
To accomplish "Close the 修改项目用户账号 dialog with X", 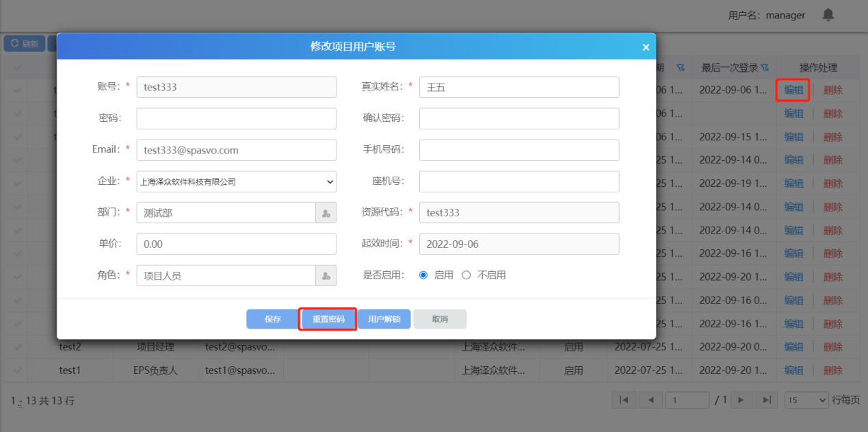I will pyautogui.click(x=645, y=47).
